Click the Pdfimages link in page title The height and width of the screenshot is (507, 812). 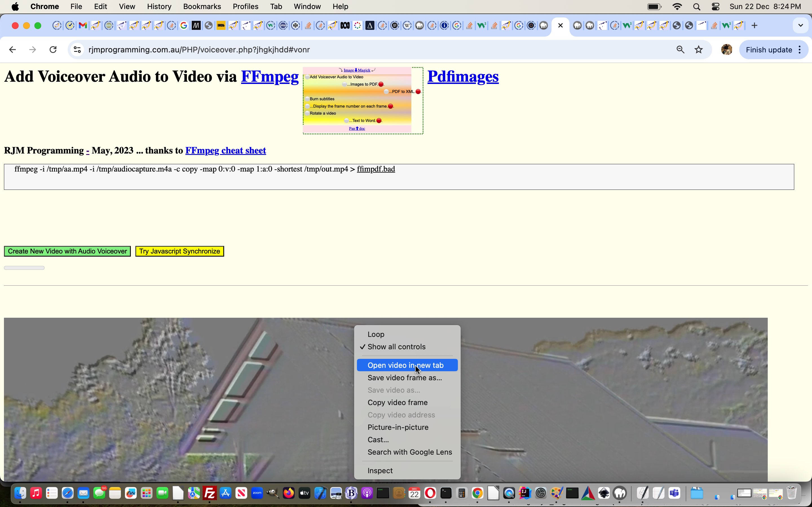coord(463,76)
